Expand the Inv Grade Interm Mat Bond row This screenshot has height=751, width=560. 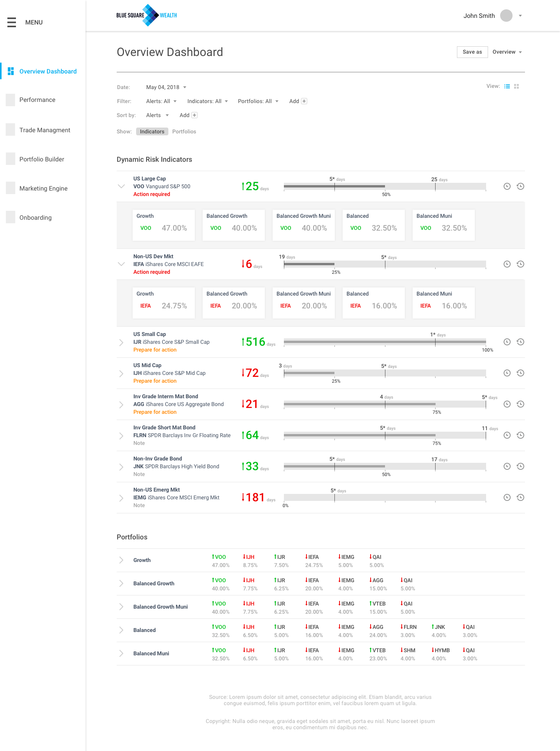pos(121,404)
